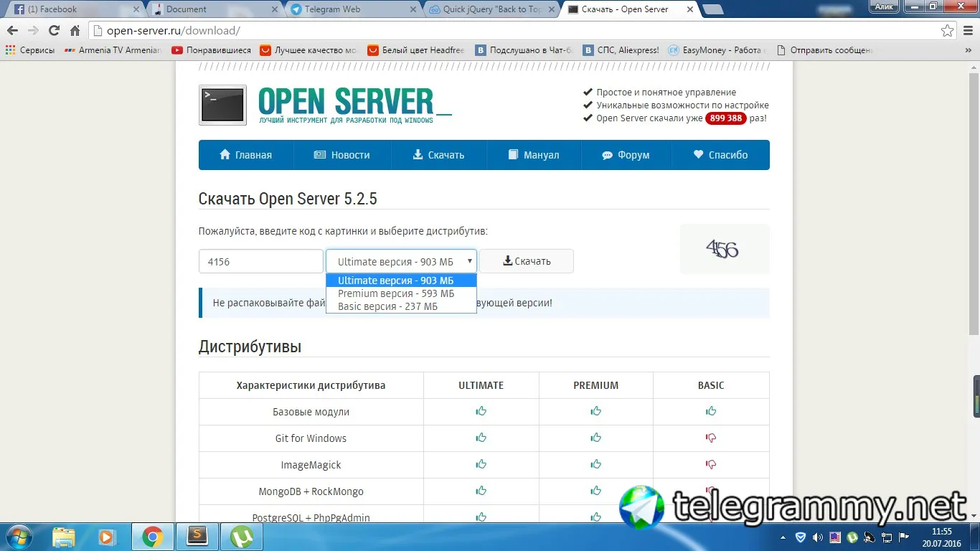Open the distribution version dropdown
The height and width of the screenshot is (551, 980).
tap(401, 261)
